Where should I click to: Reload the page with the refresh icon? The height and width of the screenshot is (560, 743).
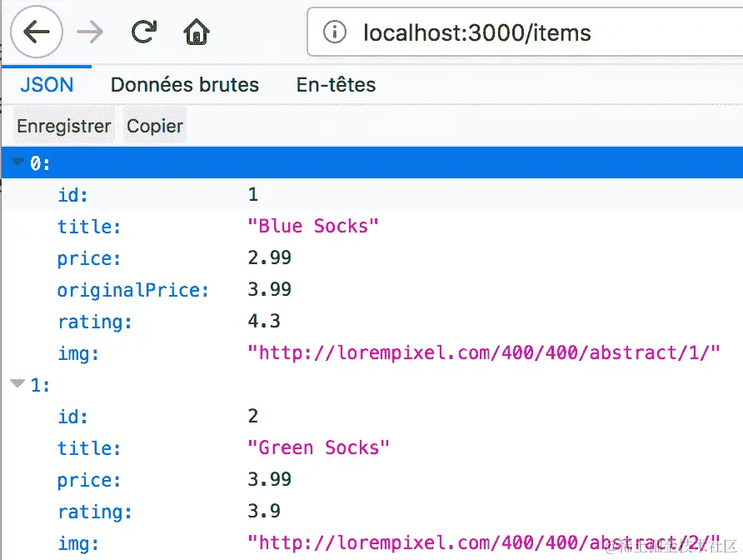click(x=143, y=32)
